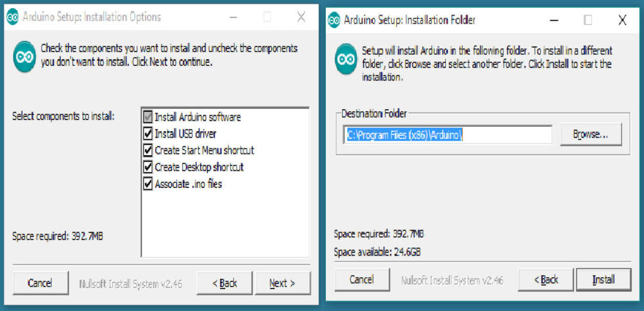Click Arduino logo in Installation Folder title bar
This screenshot has width=644, height=311.
334,20
